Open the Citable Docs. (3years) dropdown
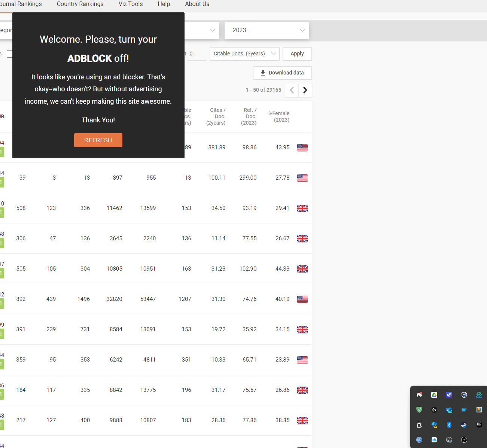The width and height of the screenshot is (487, 448). (x=244, y=54)
